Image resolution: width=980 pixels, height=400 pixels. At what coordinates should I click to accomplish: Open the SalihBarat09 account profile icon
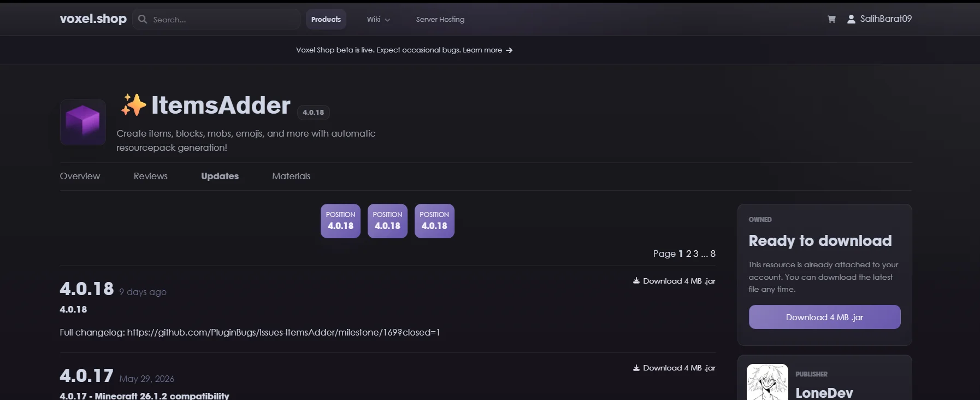point(851,19)
